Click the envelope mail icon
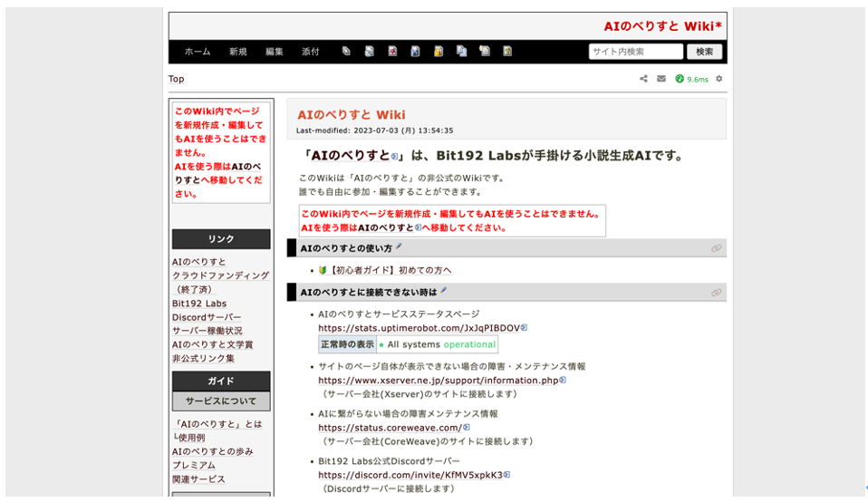This screenshot has width=868, height=502. pos(661,79)
